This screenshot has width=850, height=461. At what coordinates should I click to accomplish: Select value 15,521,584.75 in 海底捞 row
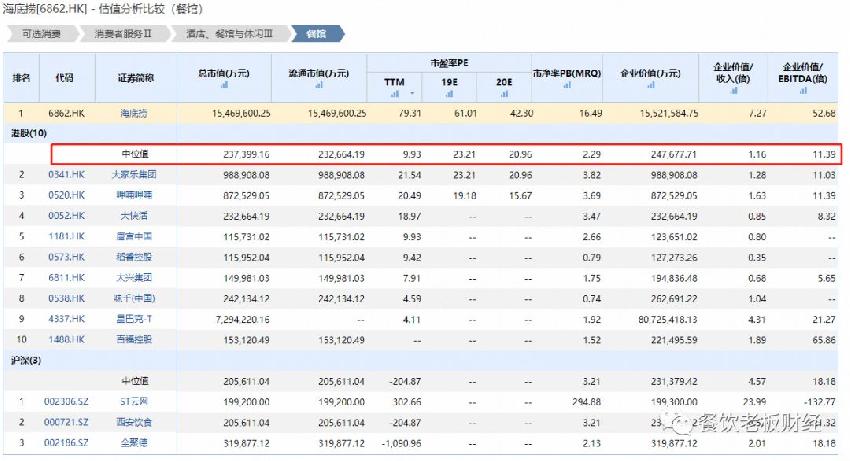(668, 113)
